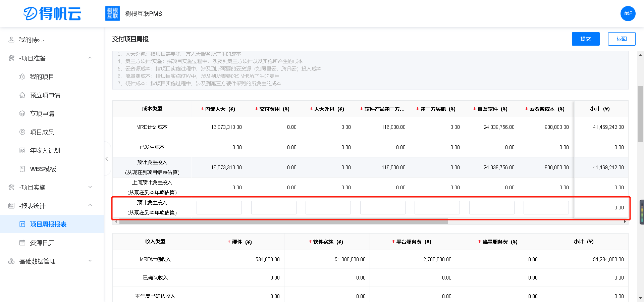Open 预立项申请 menu item
Screen dimensions: 644x302
tap(52, 95)
